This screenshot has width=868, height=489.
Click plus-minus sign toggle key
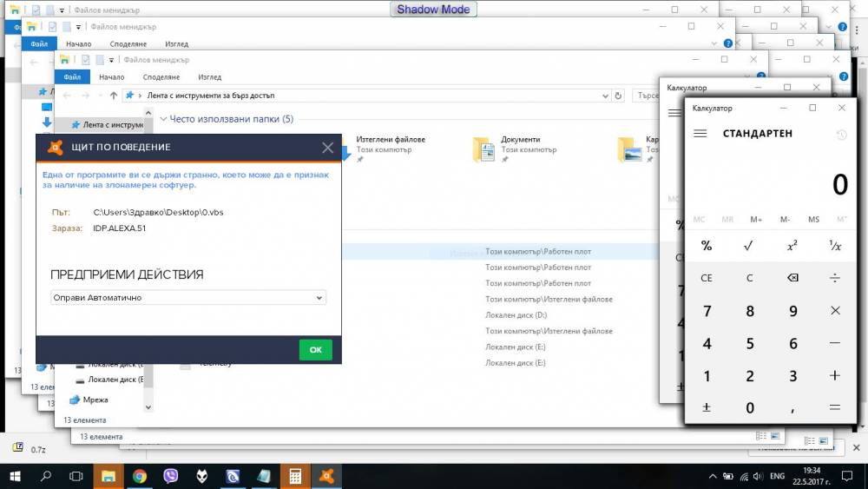click(707, 407)
